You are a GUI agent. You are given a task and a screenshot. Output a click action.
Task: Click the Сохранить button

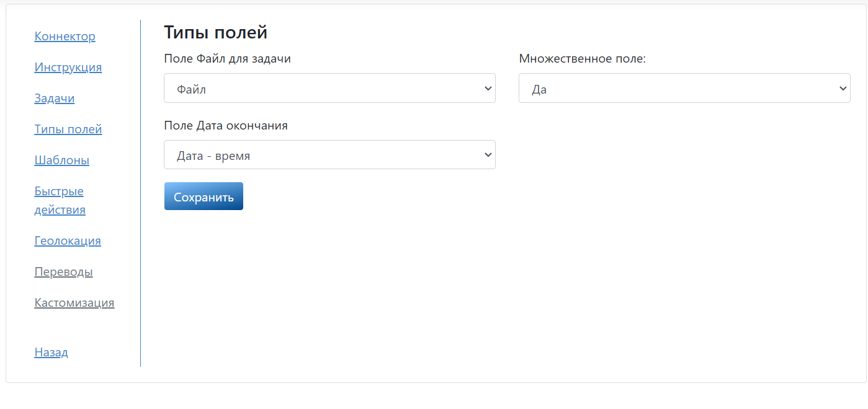pos(204,196)
